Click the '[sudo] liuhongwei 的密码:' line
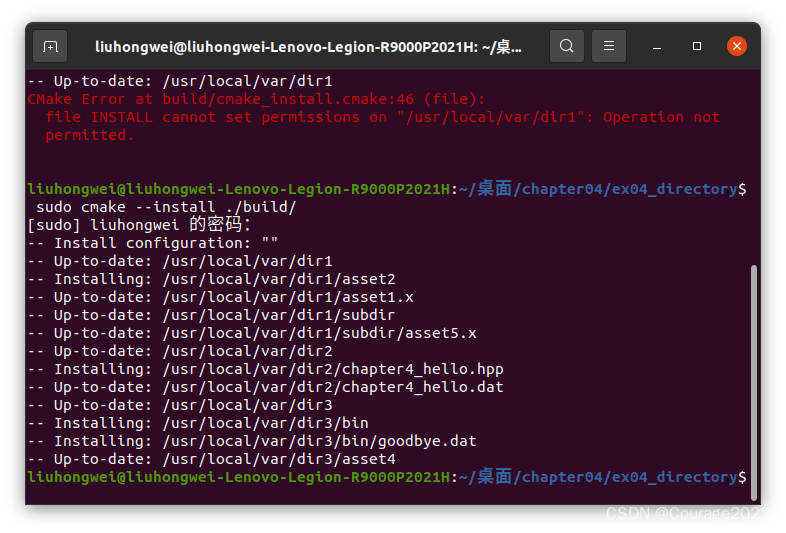This screenshot has width=786, height=533. [x=139, y=225]
